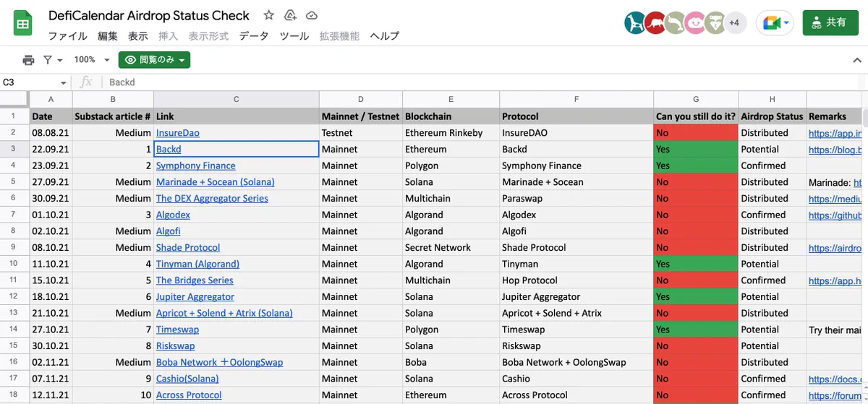Viewport: 868px width, 404px height.
Task: Open the filter view funnel icon
Action: 53,60
